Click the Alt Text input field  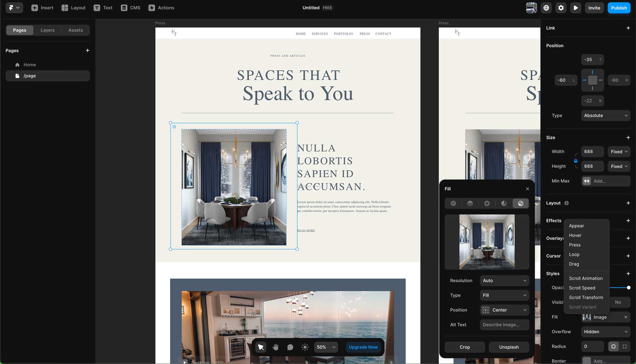504,324
